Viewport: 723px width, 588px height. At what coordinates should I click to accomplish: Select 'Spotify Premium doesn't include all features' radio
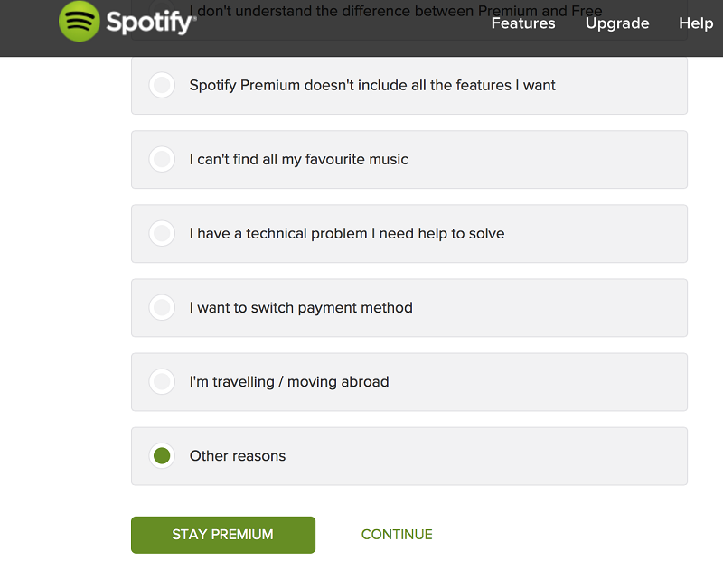pos(162,85)
